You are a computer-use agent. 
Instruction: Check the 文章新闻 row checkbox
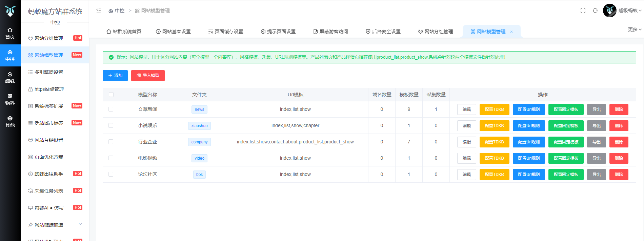pos(111,109)
